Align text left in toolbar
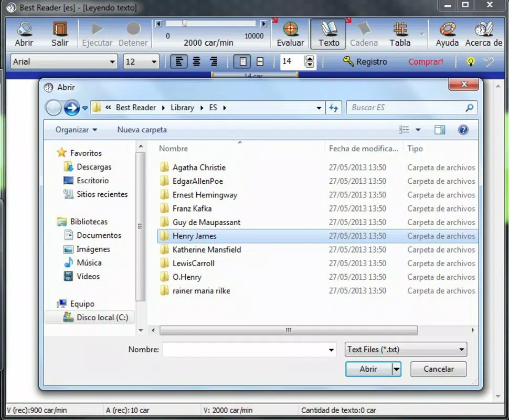Image resolution: width=509 pixels, height=420 pixels. [x=179, y=61]
